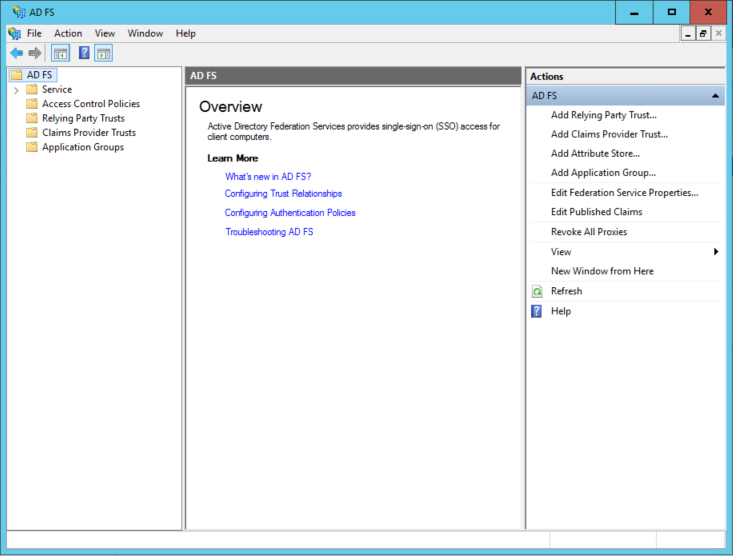The height and width of the screenshot is (556, 733).
Task: Open the View menu in menu bar
Action: pyautogui.click(x=105, y=34)
